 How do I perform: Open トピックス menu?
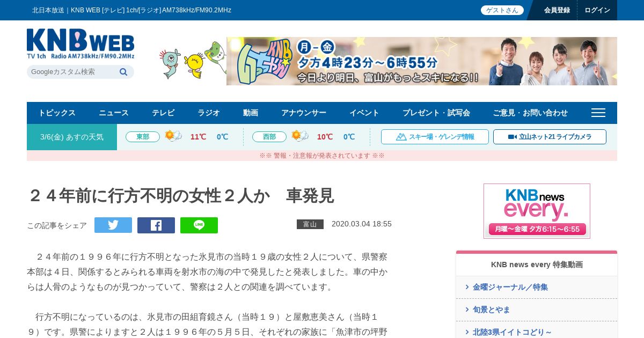tap(57, 113)
